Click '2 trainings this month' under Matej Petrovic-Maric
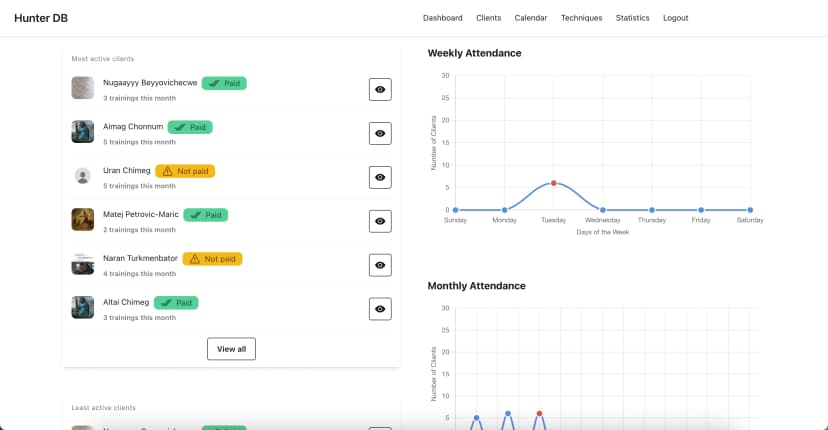 [x=139, y=230]
